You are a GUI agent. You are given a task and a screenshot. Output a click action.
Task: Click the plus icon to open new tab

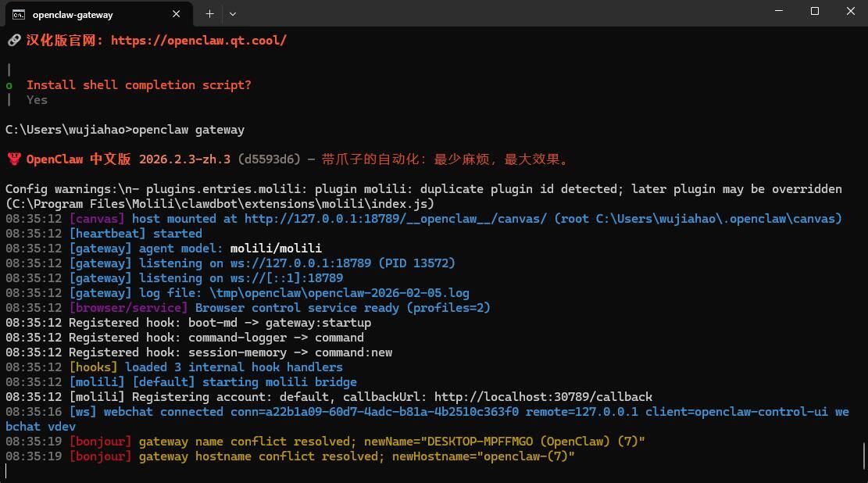point(209,13)
